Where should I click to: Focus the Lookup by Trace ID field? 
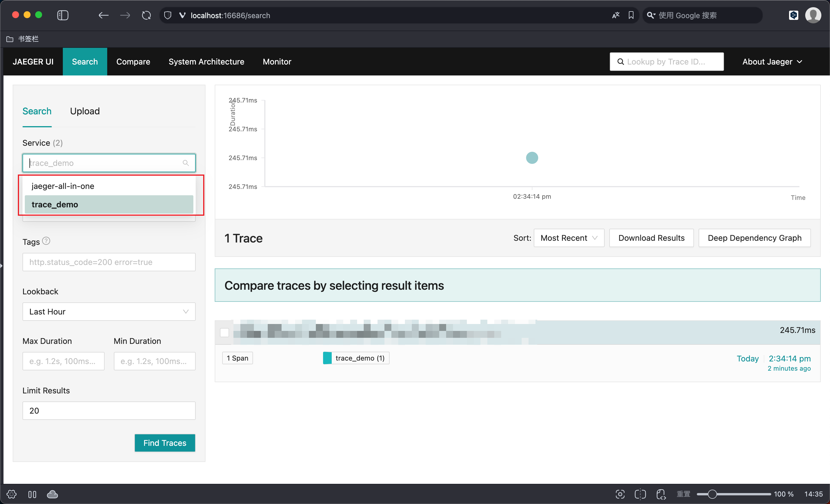pyautogui.click(x=667, y=62)
